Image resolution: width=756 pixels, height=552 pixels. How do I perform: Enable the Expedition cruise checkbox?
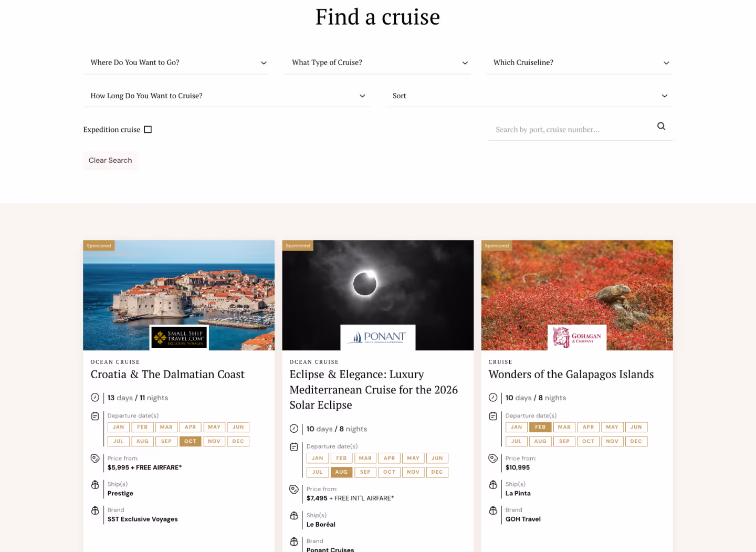[x=148, y=130]
